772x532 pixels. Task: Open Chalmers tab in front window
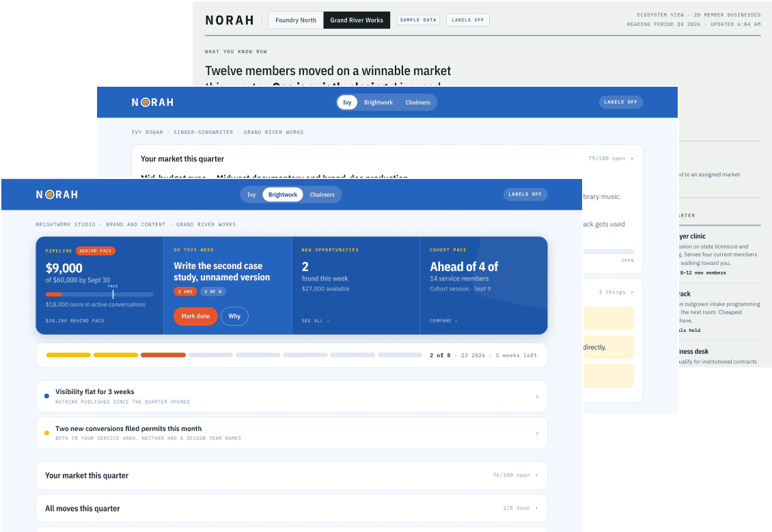[x=322, y=195]
